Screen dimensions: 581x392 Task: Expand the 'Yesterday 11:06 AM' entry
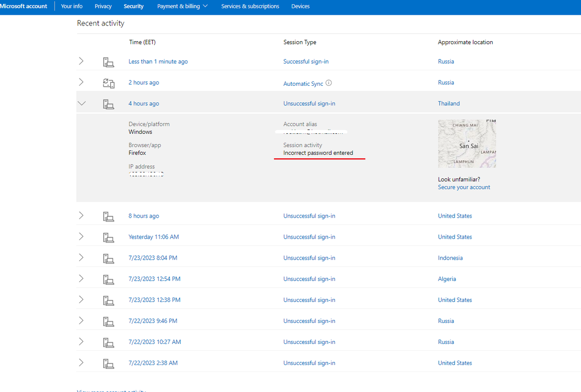pos(81,236)
